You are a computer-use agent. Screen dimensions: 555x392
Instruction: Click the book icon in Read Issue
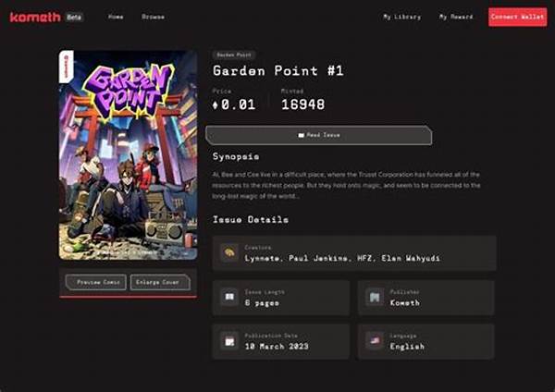(302, 135)
